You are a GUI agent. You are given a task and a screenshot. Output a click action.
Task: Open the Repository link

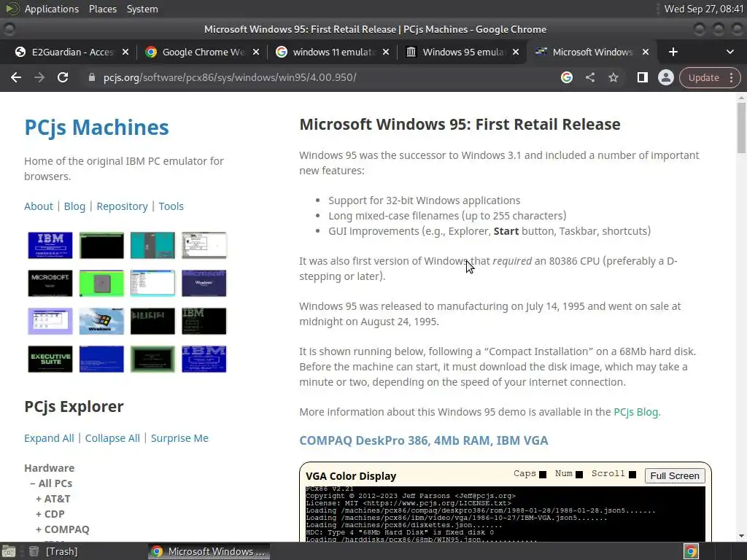click(x=122, y=206)
